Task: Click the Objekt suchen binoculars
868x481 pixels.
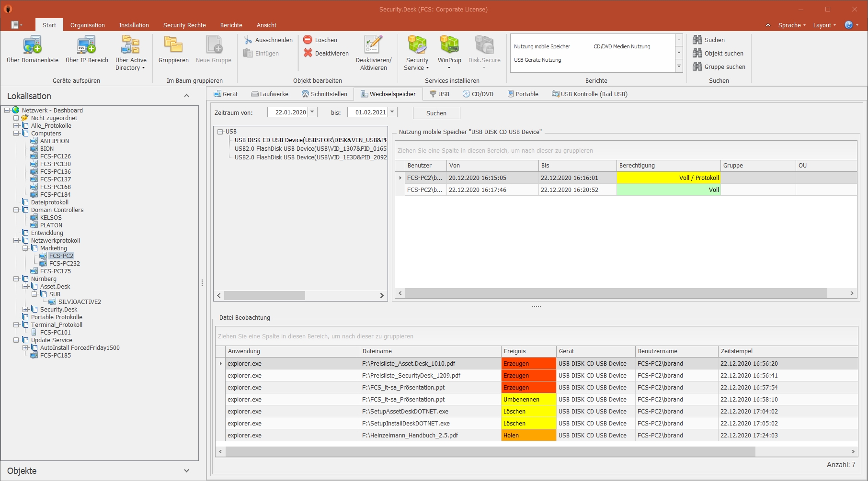Action: coord(697,53)
